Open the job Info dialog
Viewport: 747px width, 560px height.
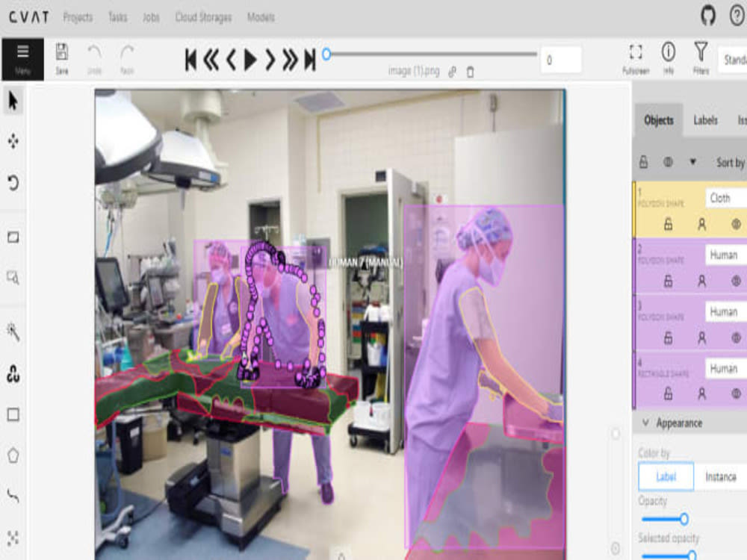pos(669,58)
